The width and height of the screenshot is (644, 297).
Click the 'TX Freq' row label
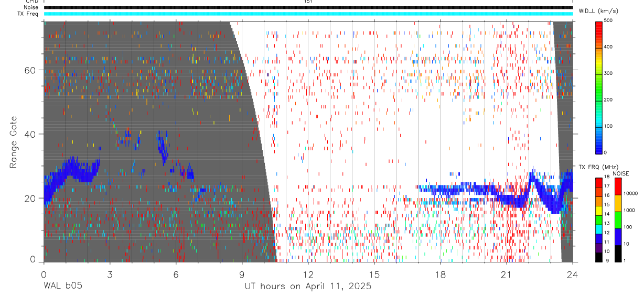pyautogui.click(x=28, y=14)
